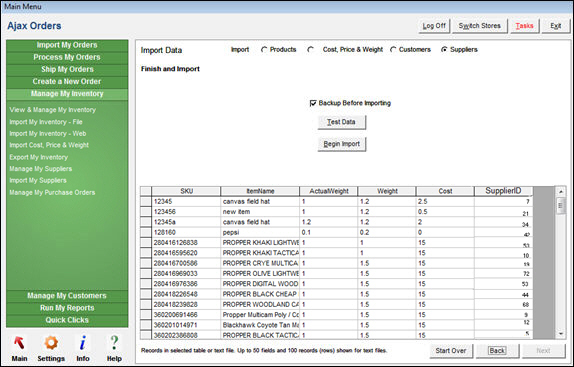Open the Manage My Suppliers link
The image size is (574, 367).
[41, 169]
